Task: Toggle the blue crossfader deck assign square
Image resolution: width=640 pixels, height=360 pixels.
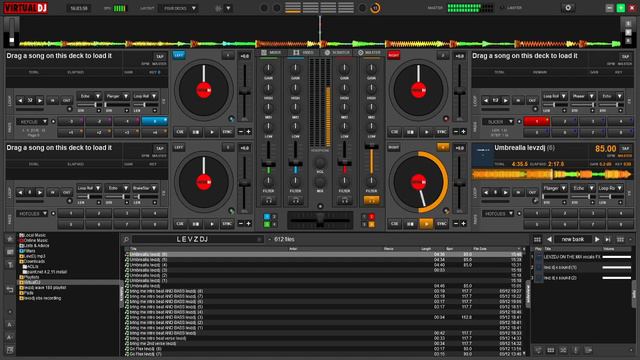Action: click(x=267, y=217)
